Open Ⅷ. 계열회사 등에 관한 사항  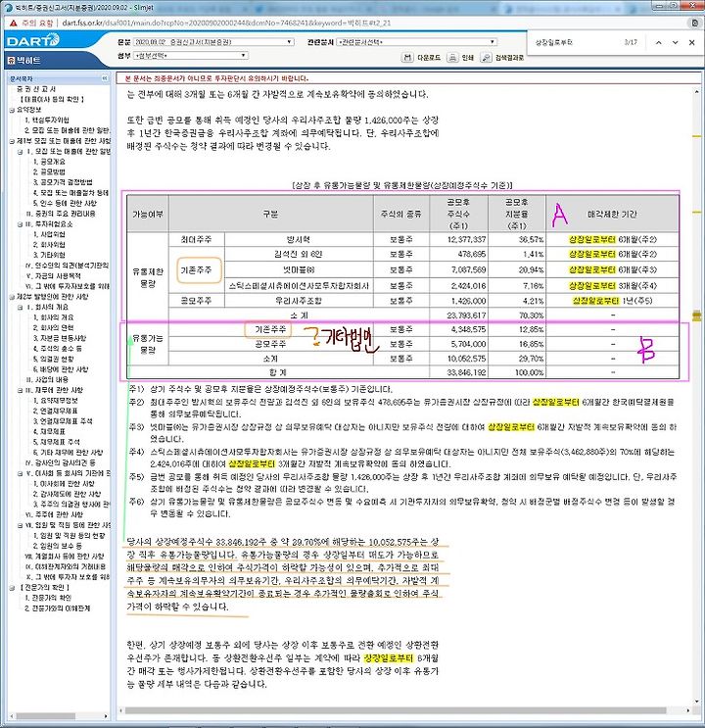64,557
